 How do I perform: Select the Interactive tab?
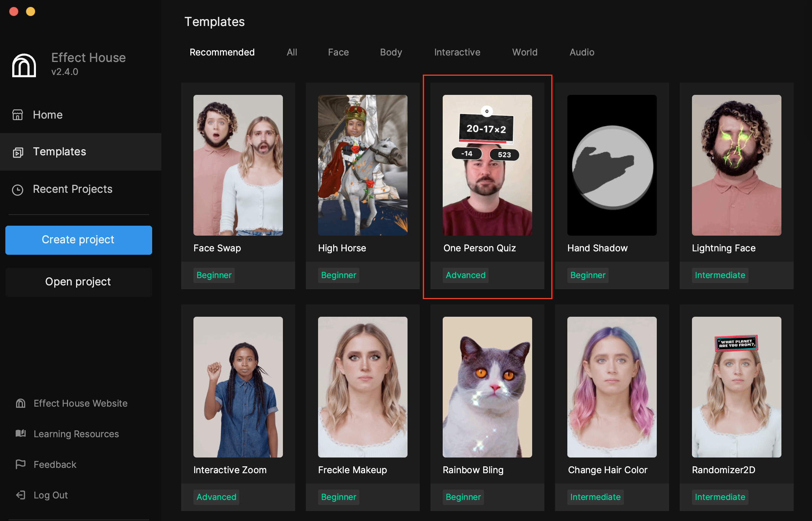(456, 52)
